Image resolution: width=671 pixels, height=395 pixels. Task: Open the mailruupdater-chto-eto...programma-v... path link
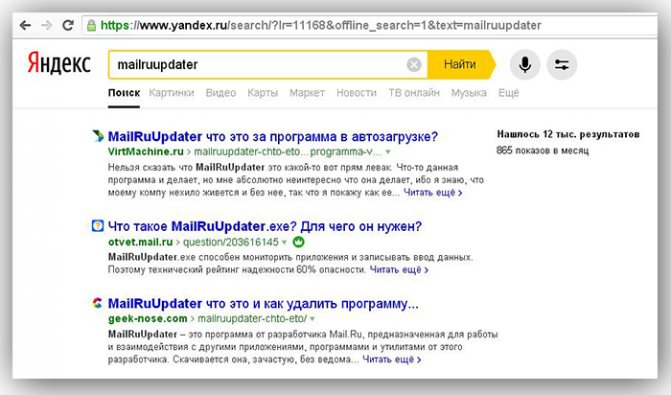coord(288,152)
